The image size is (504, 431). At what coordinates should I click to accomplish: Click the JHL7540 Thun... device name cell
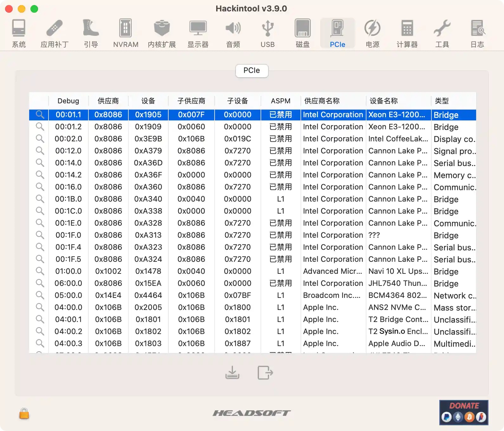pos(398,283)
